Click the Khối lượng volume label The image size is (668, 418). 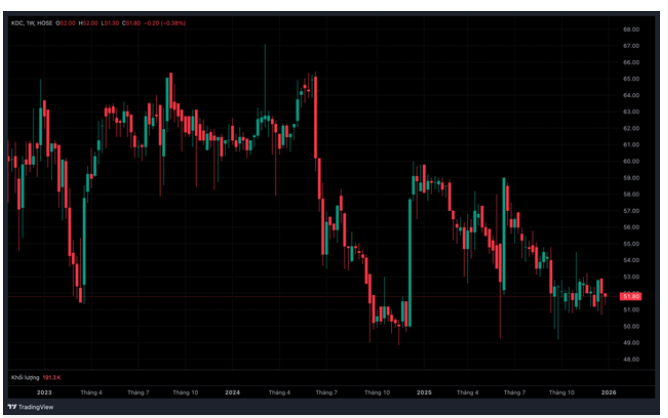click(x=25, y=378)
